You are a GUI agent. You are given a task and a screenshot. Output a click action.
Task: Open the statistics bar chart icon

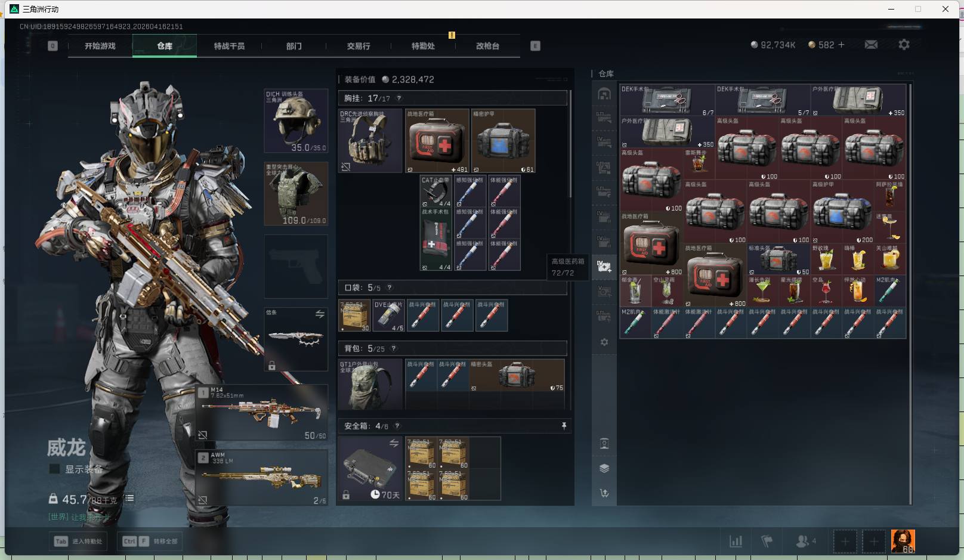[x=736, y=541]
